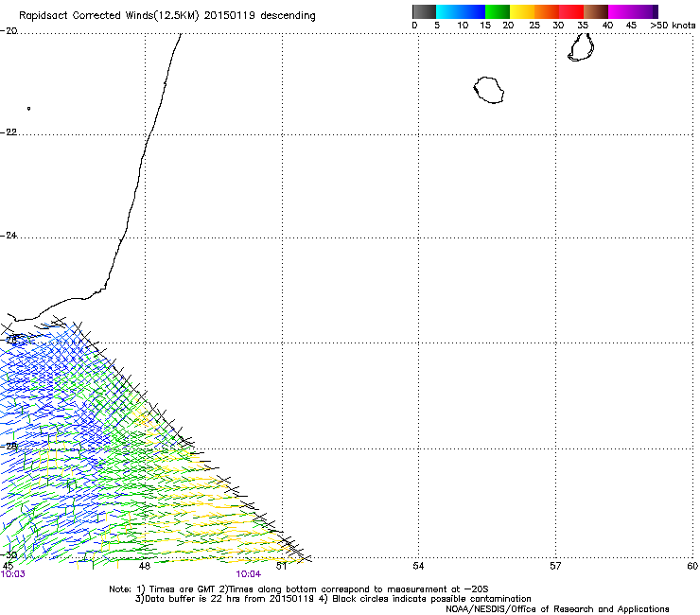700x615 pixels.
Task: Select the green 15-20 knots legend swatch
Action: (x=498, y=11)
